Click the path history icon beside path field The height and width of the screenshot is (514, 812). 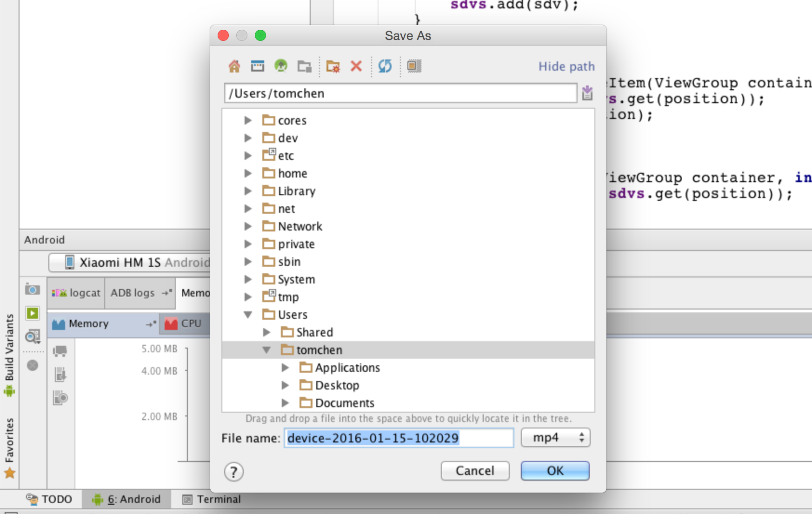click(x=587, y=93)
